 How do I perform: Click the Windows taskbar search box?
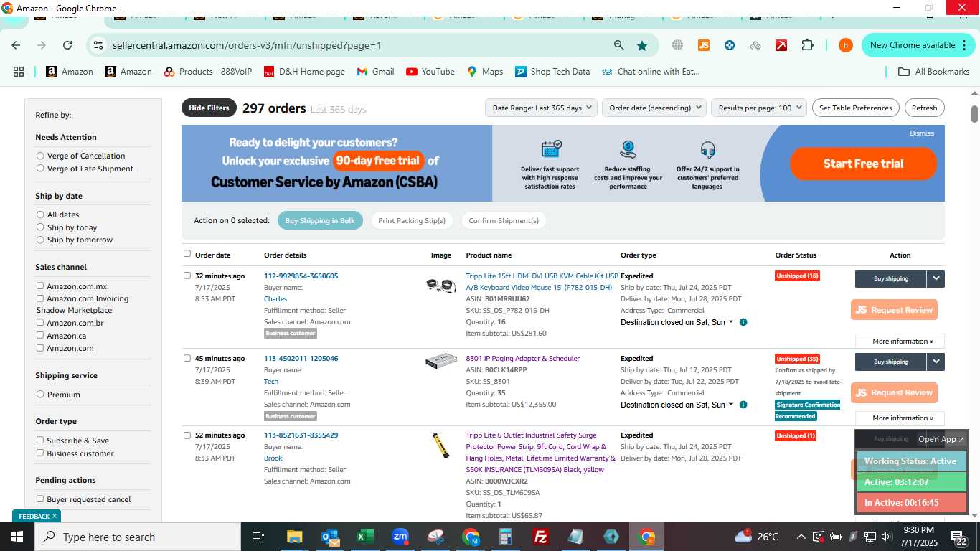138,537
